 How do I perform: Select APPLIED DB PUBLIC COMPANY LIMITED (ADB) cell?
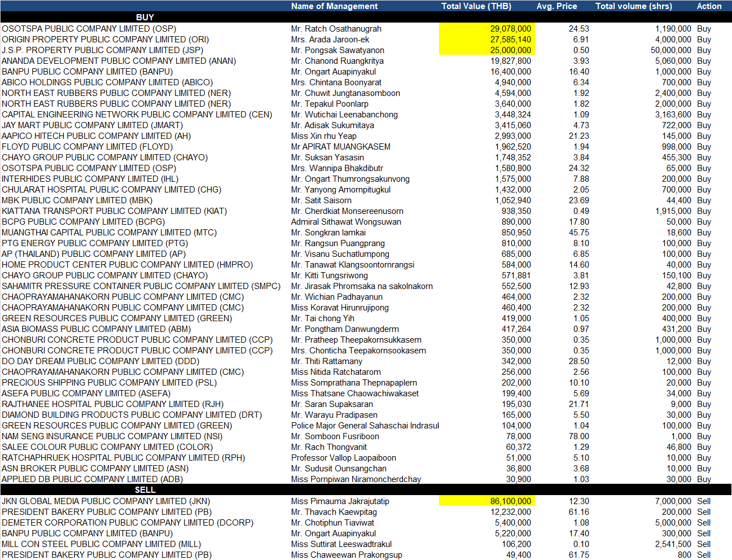click(x=92, y=479)
